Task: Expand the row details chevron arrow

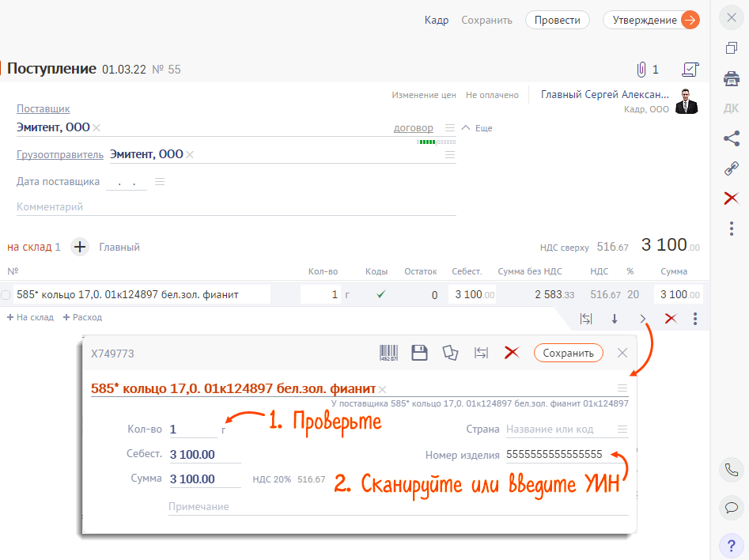Action: point(643,319)
